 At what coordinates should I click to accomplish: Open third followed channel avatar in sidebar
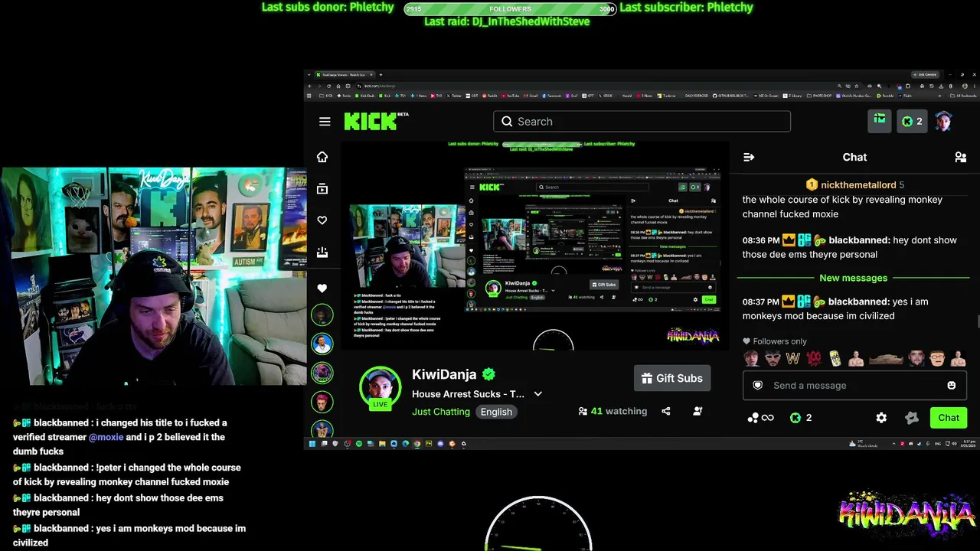322,373
